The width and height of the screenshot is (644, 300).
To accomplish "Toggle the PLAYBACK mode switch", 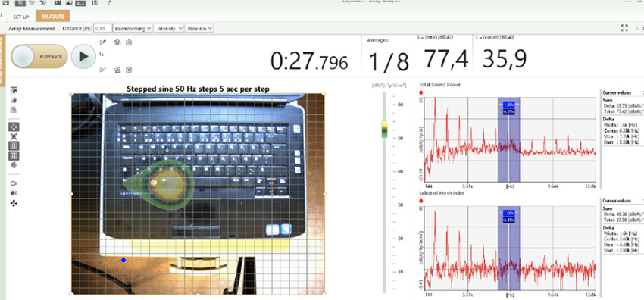I will (x=39, y=56).
